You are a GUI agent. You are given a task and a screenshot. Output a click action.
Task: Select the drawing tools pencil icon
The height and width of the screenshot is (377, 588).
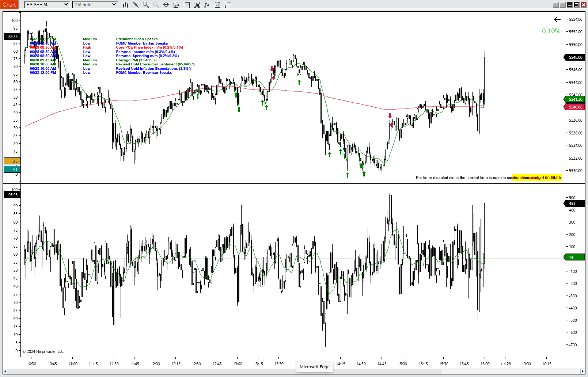pos(136,5)
